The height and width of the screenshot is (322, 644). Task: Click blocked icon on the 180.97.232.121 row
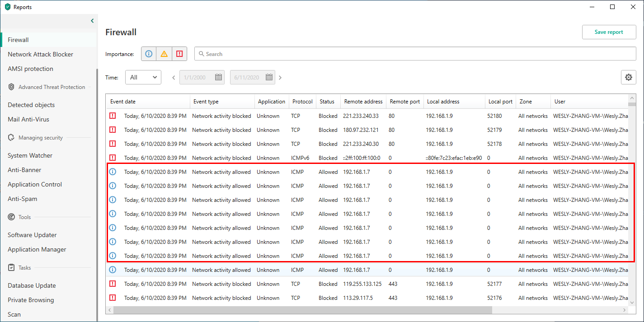pos(113,130)
